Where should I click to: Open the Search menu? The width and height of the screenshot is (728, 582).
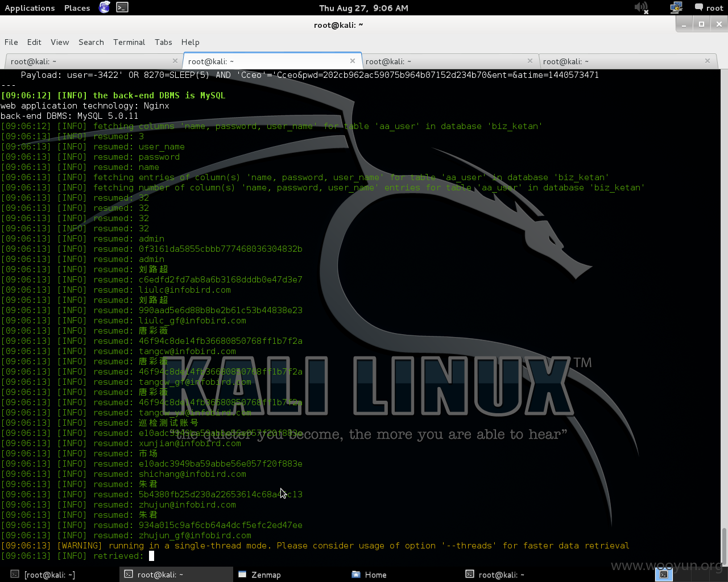(x=91, y=42)
